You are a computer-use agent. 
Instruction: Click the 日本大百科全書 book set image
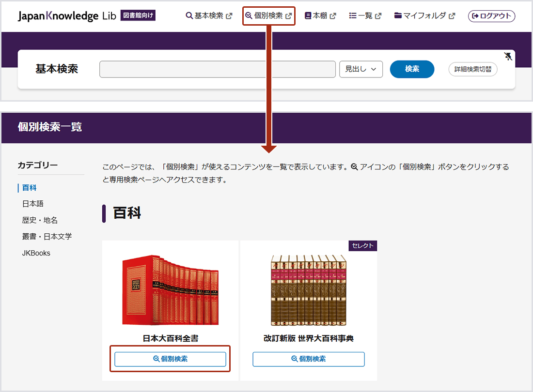tap(170, 290)
